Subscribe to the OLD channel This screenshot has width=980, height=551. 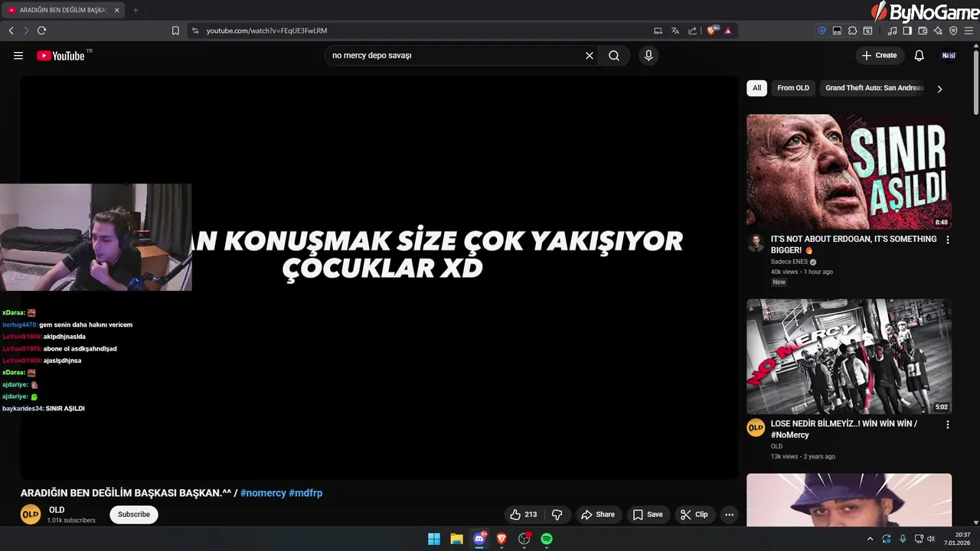point(134,514)
